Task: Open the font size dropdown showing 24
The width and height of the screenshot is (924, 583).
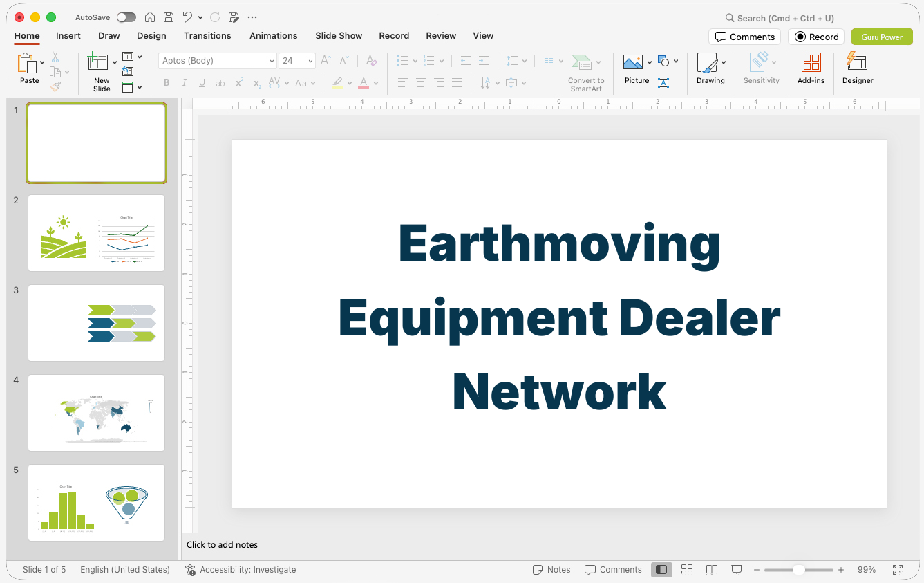Action: pos(297,61)
